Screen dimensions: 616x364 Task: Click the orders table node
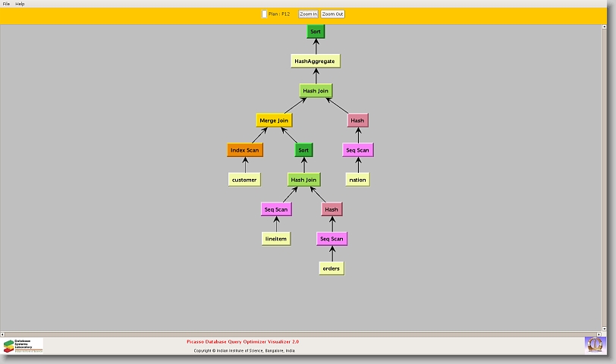331,268
